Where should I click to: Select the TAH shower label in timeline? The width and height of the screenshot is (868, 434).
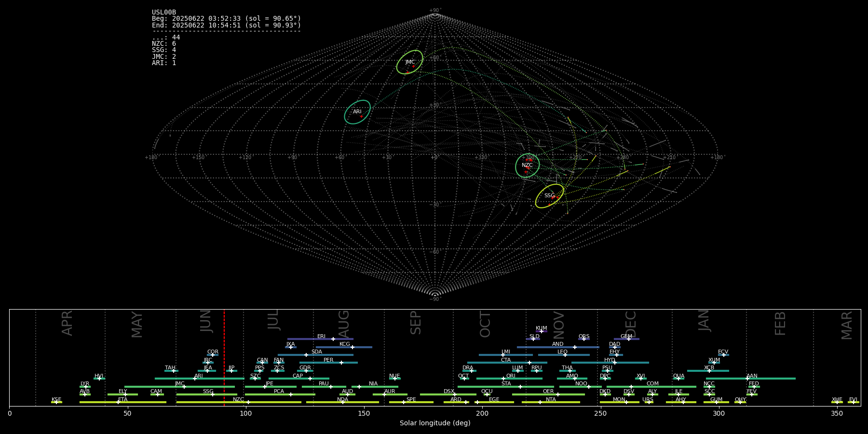click(170, 368)
